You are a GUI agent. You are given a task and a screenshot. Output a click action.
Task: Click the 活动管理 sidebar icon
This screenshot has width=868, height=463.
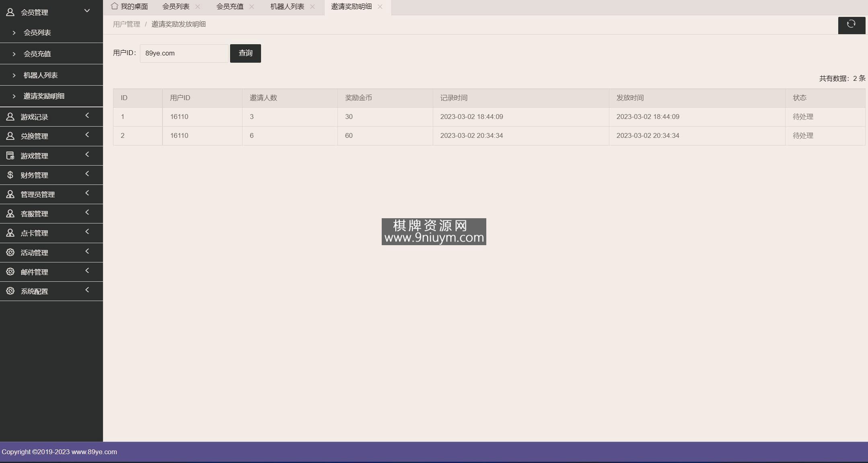coord(10,252)
